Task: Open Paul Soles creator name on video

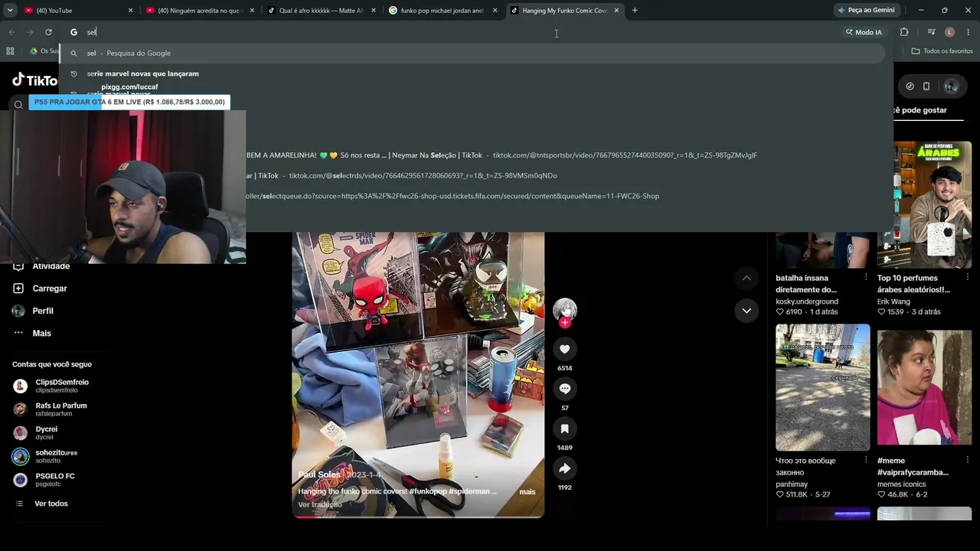Action: (319, 474)
